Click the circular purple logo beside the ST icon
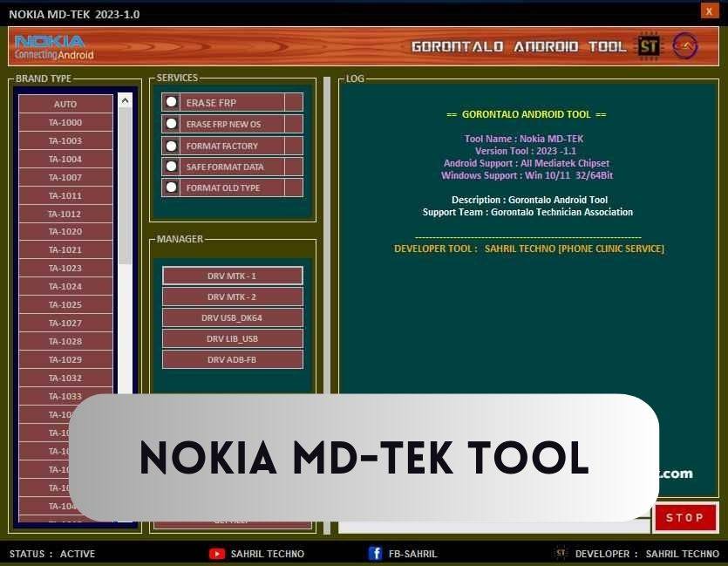 (684, 46)
